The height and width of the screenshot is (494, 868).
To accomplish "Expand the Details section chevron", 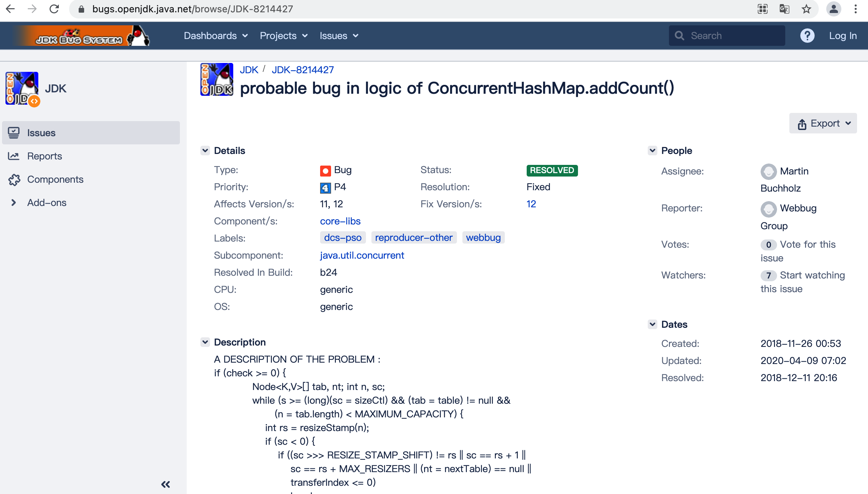I will [205, 150].
